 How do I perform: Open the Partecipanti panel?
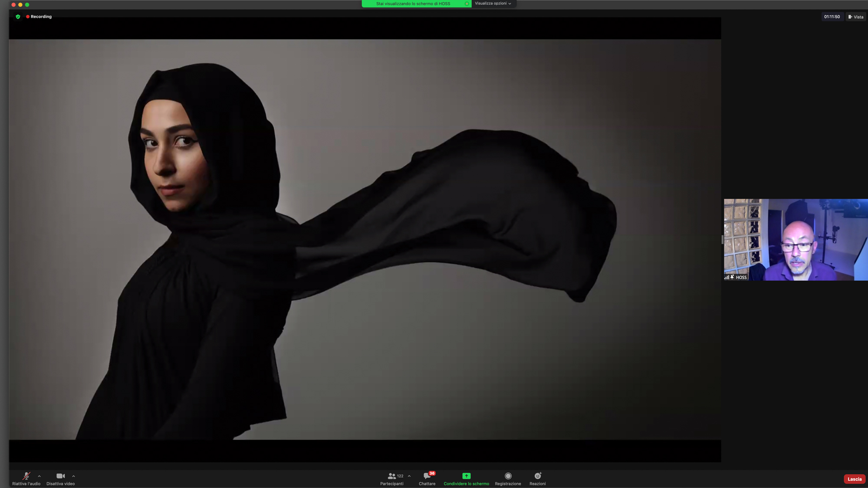(392, 478)
